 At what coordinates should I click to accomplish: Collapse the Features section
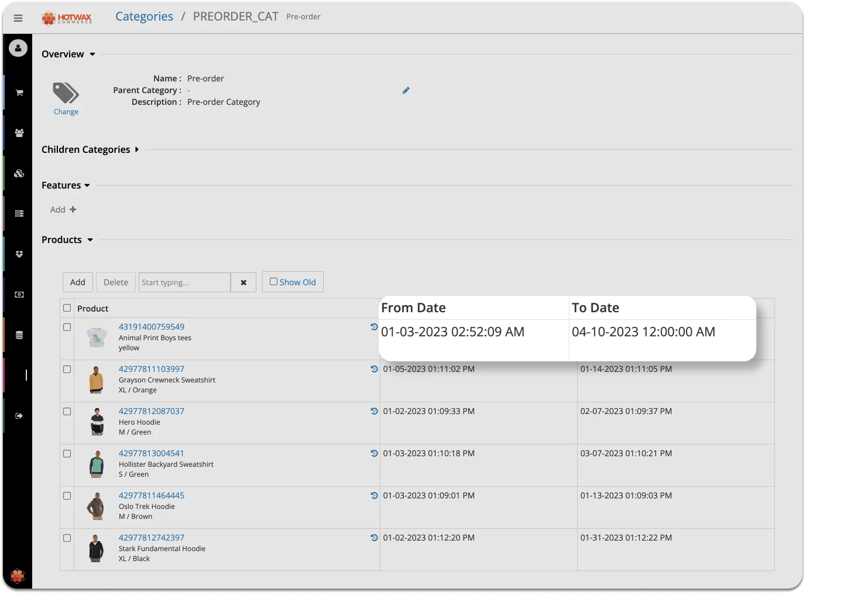[66, 185]
